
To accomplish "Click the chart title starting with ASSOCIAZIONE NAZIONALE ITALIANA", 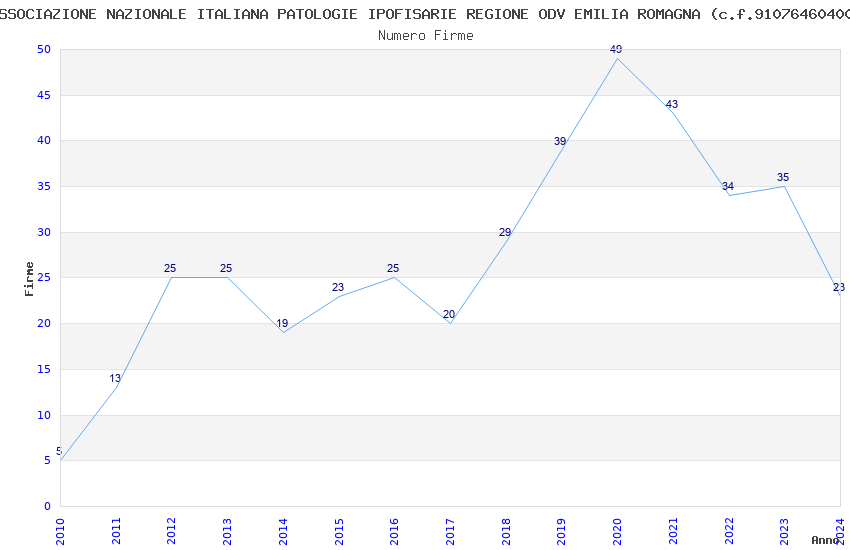I will pyautogui.click(x=425, y=14).
